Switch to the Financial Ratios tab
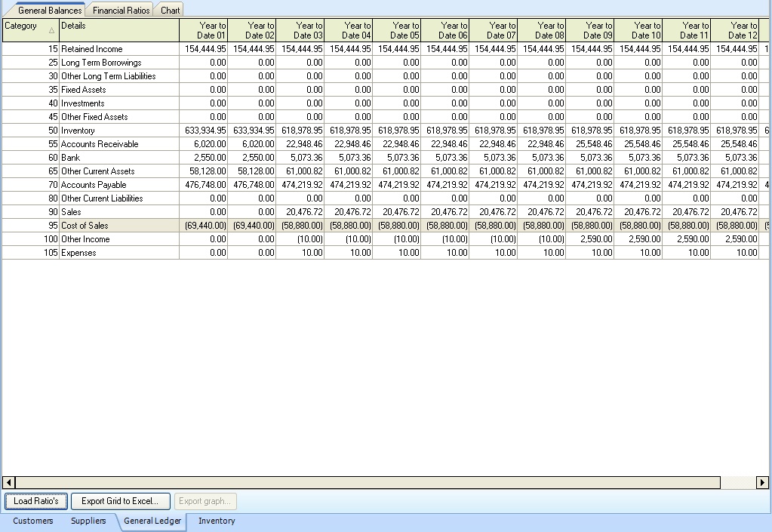 [x=121, y=11]
